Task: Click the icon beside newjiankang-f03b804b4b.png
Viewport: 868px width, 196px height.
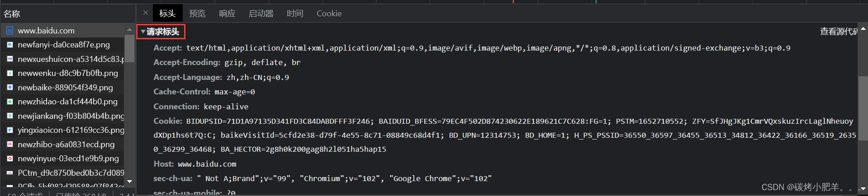Action: [9, 116]
